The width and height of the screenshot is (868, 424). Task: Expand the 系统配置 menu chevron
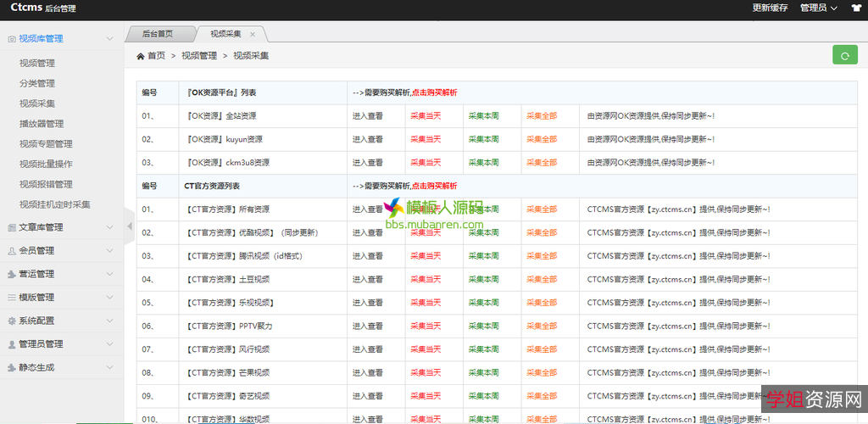pyautogui.click(x=109, y=321)
